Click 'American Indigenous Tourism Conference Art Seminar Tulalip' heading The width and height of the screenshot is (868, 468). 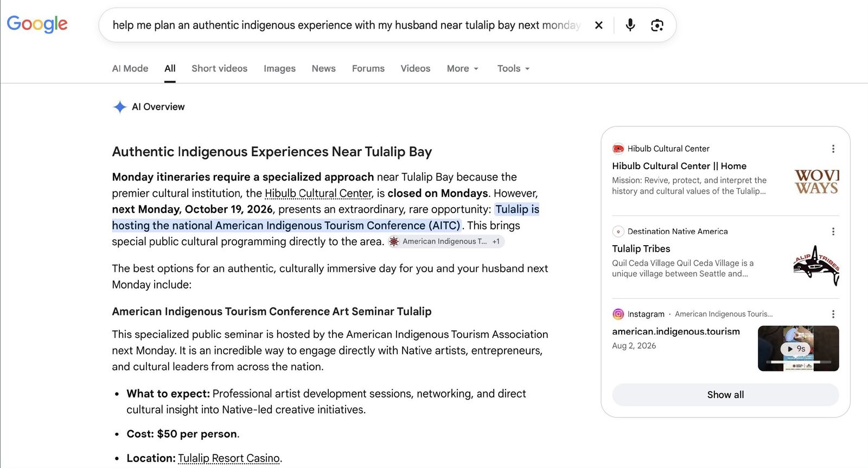(x=272, y=311)
